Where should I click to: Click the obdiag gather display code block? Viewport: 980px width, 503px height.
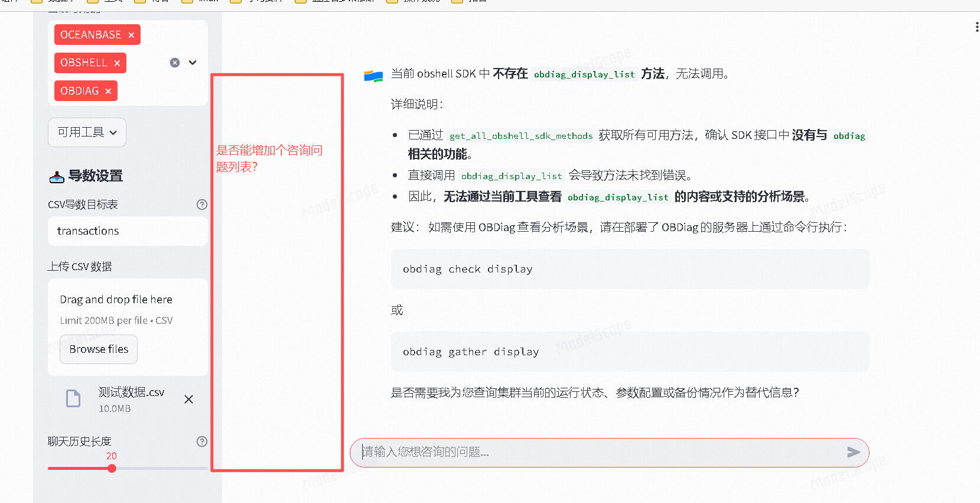[630, 352]
